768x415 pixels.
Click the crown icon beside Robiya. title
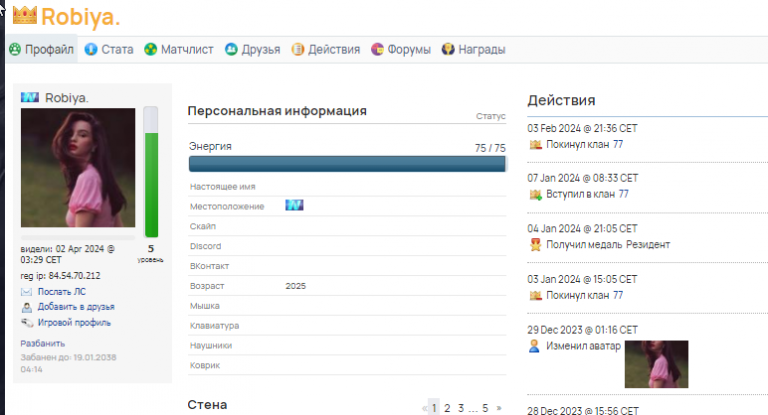click(24, 15)
